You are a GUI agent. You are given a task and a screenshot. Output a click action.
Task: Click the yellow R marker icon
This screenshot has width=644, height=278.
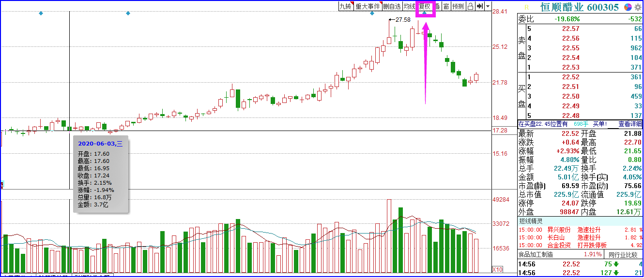click(526, 7)
